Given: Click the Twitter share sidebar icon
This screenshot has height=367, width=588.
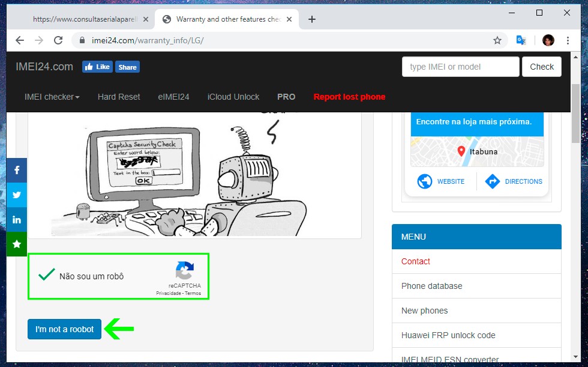Looking at the screenshot, I should click(x=16, y=195).
